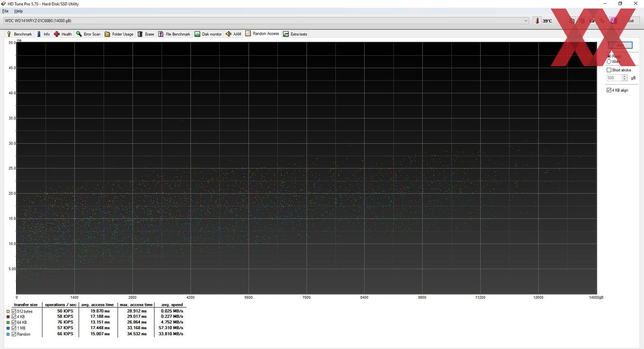
Task: Switch to the Extra tests tab
Action: click(295, 34)
